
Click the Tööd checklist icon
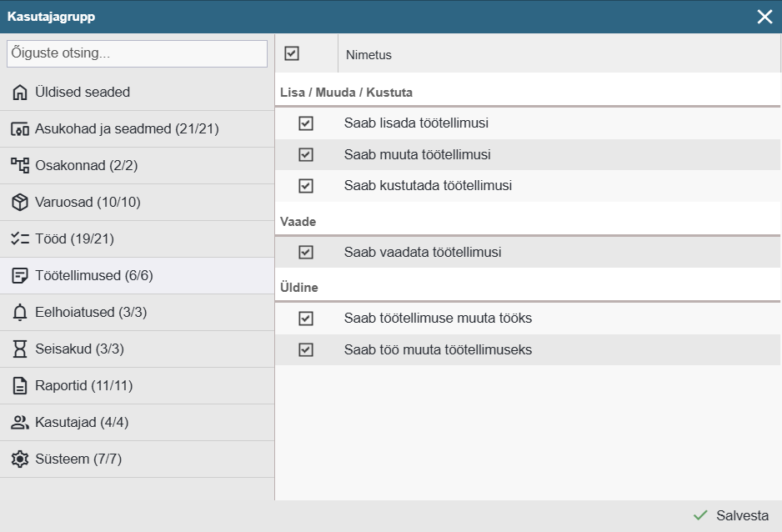pos(20,239)
